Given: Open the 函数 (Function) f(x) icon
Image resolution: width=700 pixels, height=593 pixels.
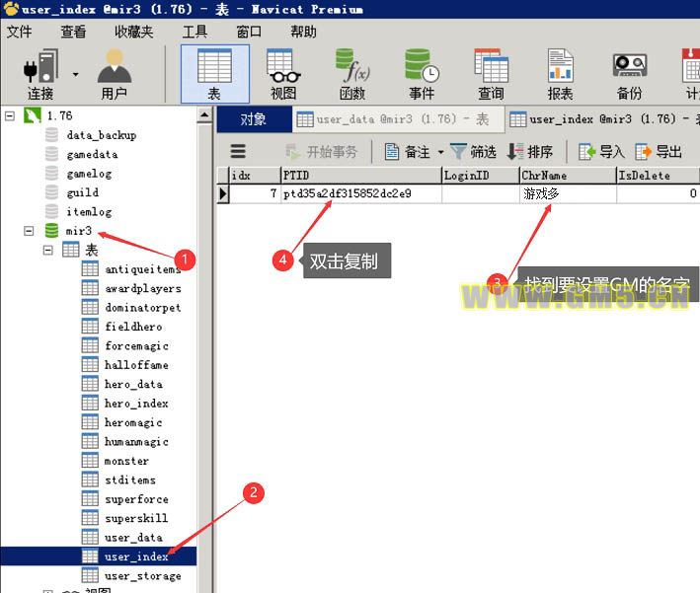Looking at the screenshot, I should coord(352,73).
